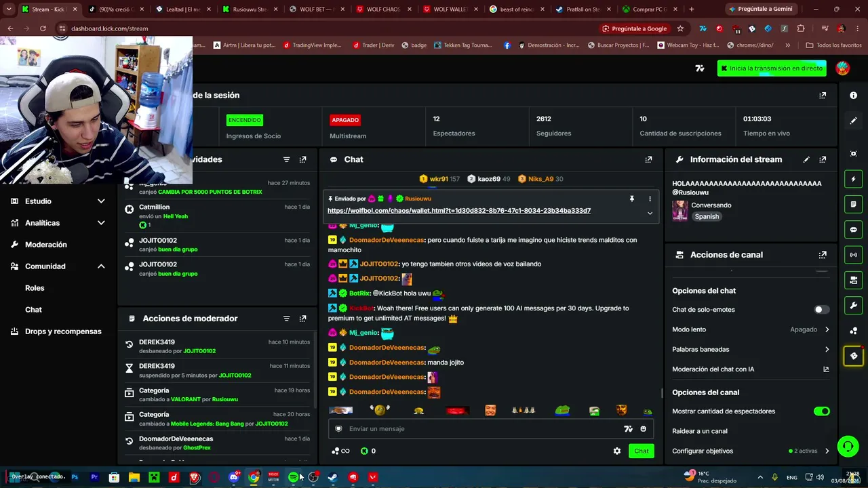Pop out the session info panel
Image resolution: width=868 pixels, height=488 pixels.
click(823, 96)
